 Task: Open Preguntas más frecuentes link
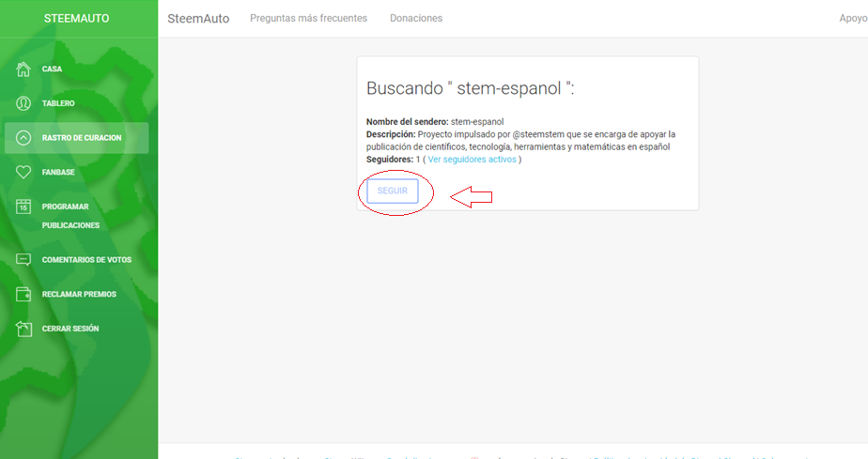tap(308, 18)
